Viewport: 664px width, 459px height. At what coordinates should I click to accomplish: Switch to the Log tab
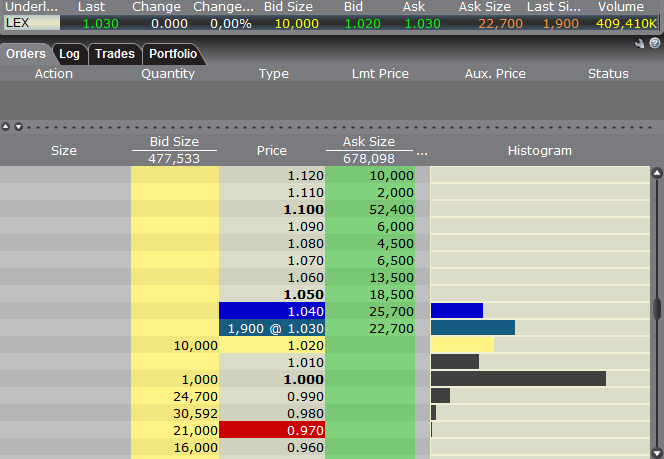69,54
